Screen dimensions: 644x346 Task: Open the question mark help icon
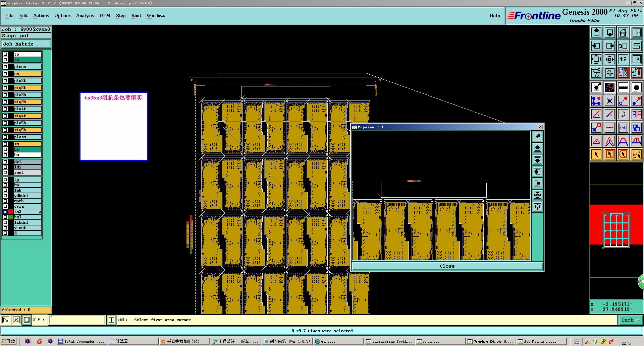point(637,59)
